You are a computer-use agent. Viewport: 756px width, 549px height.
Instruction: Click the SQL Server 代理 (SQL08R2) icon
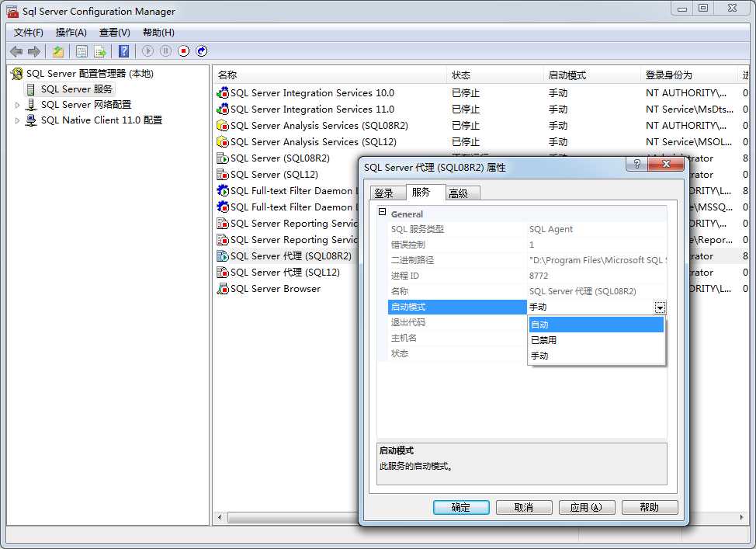coord(222,256)
